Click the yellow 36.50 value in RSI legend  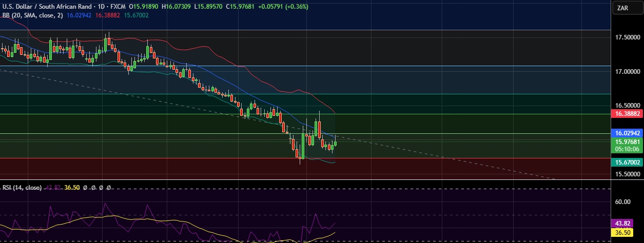tap(72, 188)
